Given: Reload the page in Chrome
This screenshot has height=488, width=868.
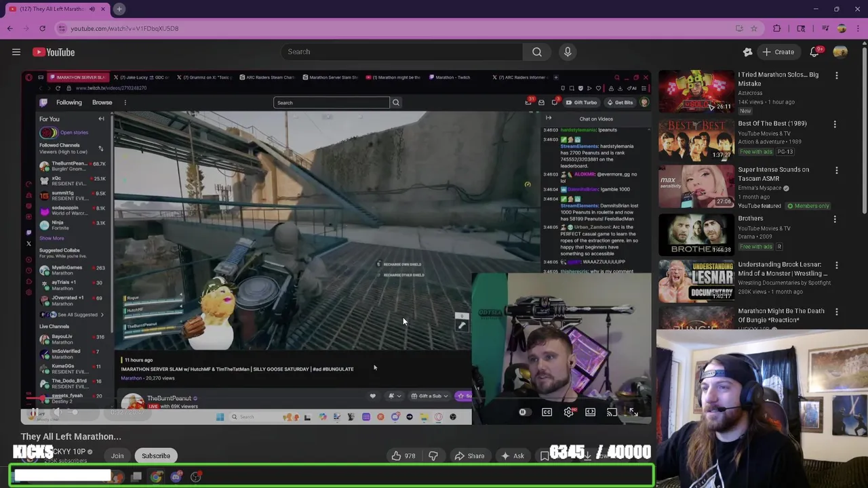Looking at the screenshot, I should point(42,28).
